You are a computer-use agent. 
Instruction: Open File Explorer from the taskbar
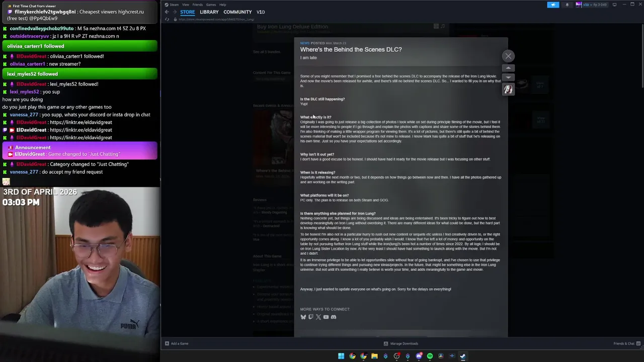tap(374, 356)
